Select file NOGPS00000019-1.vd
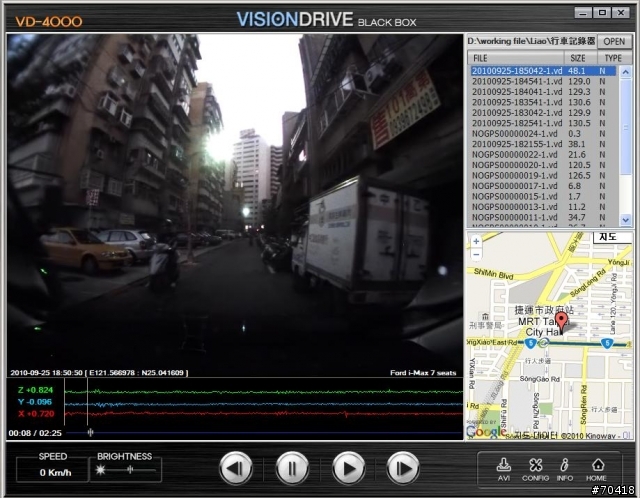The width and height of the screenshot is (640, 498). [543, 176]
